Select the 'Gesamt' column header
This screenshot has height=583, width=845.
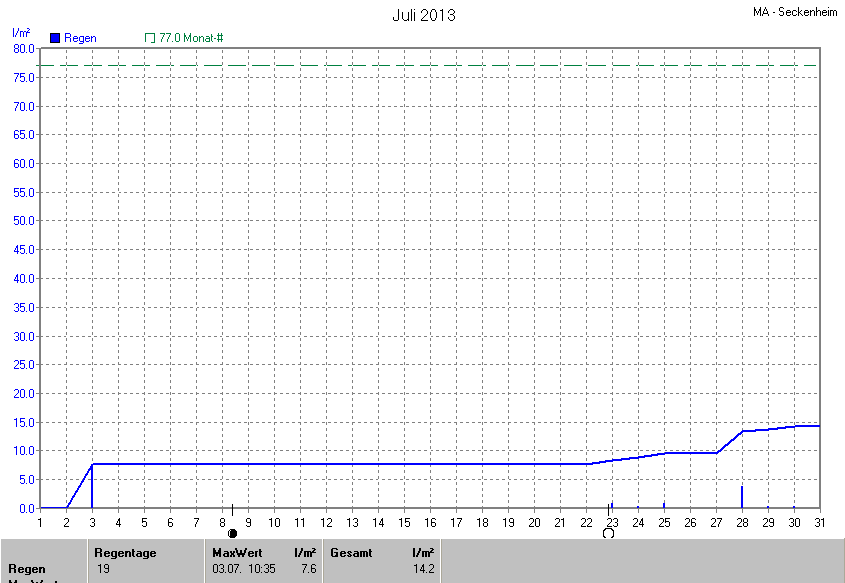click(351, 552)
